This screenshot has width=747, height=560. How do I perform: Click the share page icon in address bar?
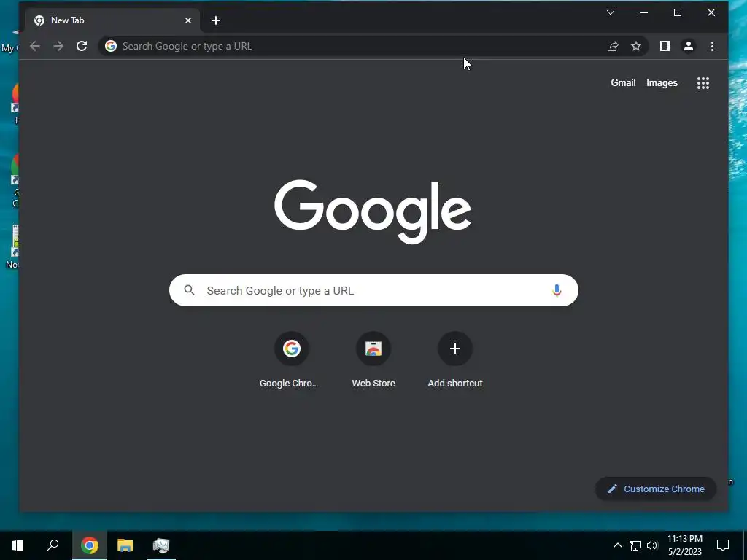613,46
